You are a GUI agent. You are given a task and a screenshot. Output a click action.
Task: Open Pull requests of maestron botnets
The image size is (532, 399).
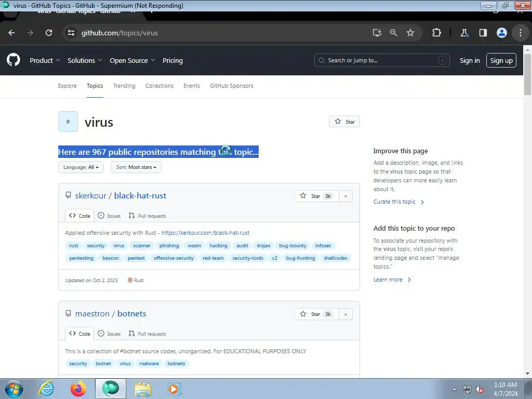tap(147, 334)
